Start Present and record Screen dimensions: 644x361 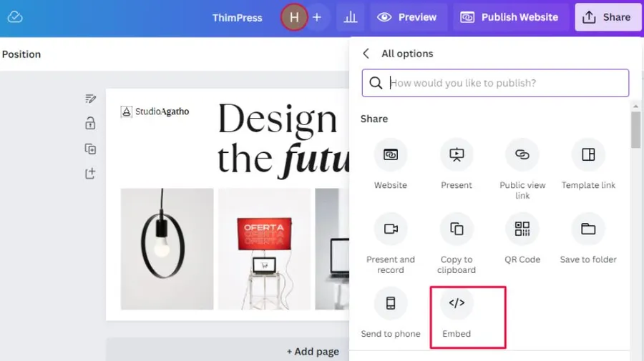coord(391,229)
